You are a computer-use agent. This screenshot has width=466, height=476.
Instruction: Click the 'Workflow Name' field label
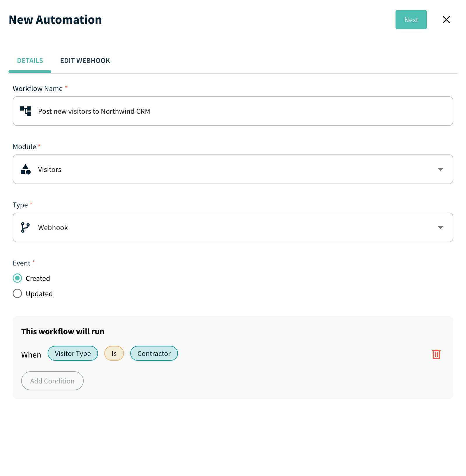coord(38,88)
